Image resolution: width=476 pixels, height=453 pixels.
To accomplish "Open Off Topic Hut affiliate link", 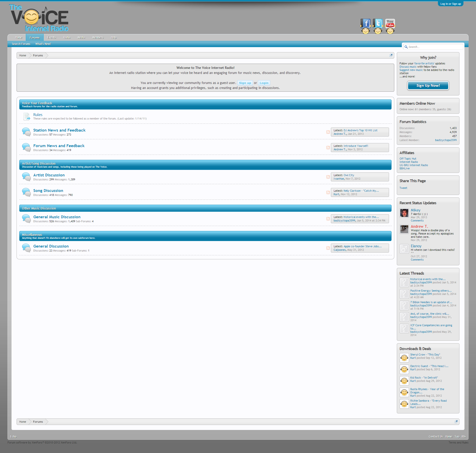I will click(408, 159).
